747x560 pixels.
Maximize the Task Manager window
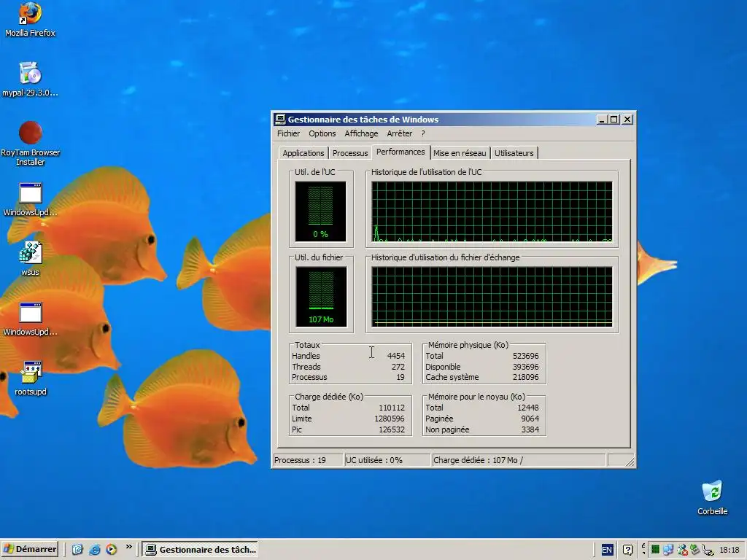coord(614,120)
